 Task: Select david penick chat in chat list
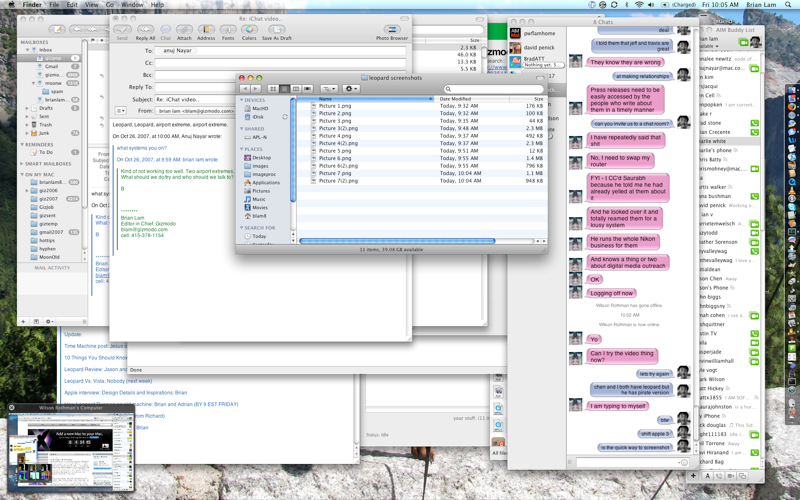click(537, 47)
